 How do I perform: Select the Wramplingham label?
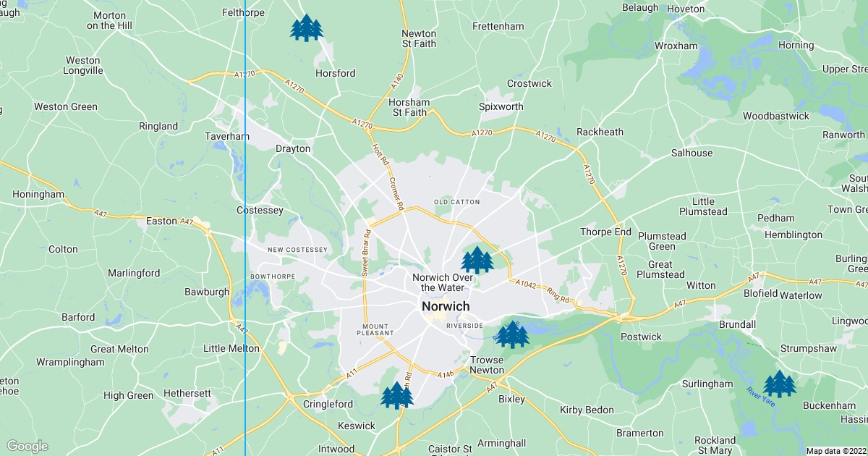[70, 361]
